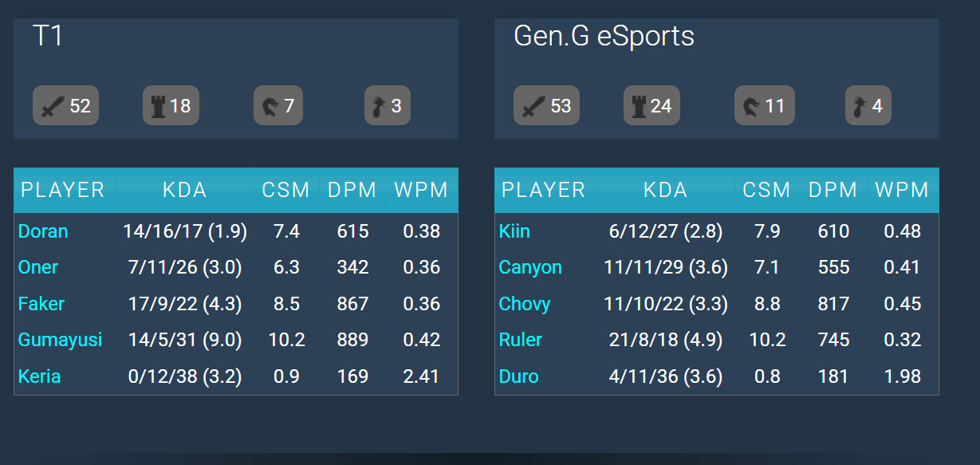Click Gen.G's towers icon showing 24
This screenshot has width=980, height=465.
click(638, 106)
